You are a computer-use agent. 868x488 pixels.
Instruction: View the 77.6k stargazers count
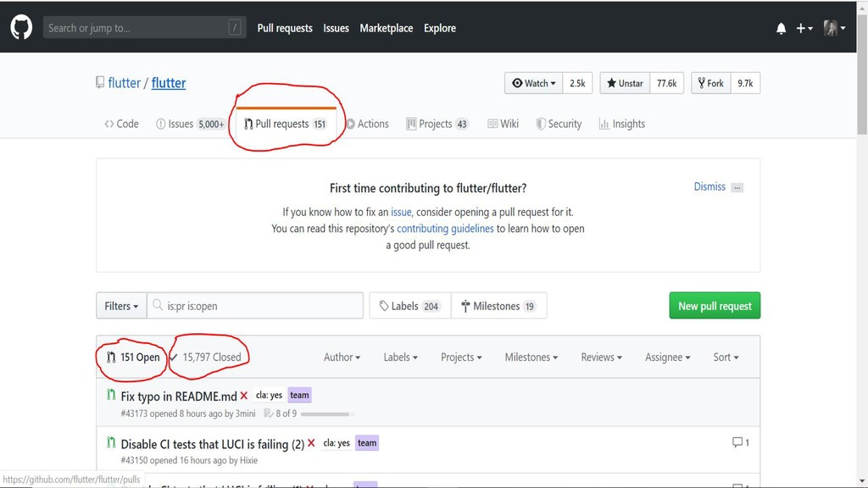666,83
